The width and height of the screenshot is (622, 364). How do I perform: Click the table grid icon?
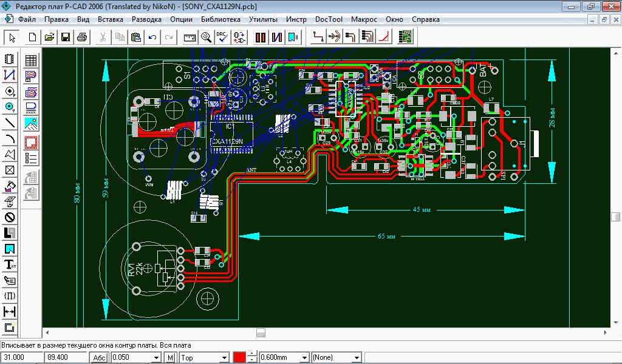[x=31, y=60]
